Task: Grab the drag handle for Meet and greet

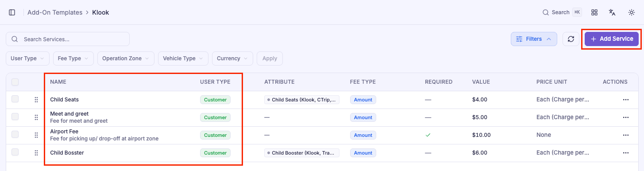Action: point(36,117)
